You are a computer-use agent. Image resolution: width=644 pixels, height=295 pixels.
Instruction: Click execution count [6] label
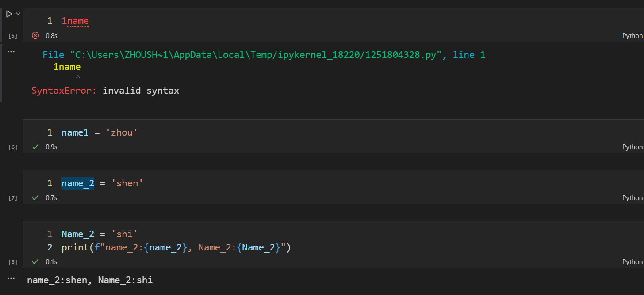tap(13, 147)
